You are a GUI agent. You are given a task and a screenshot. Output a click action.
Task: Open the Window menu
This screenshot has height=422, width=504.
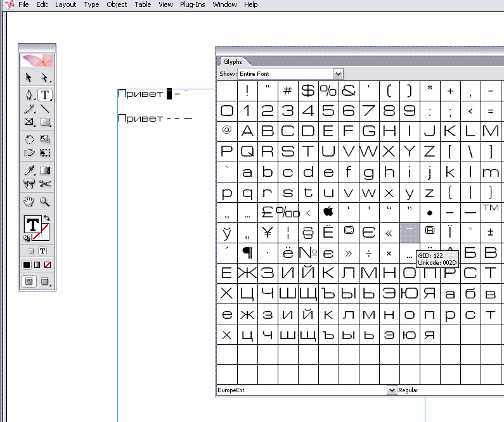[224, 4]
